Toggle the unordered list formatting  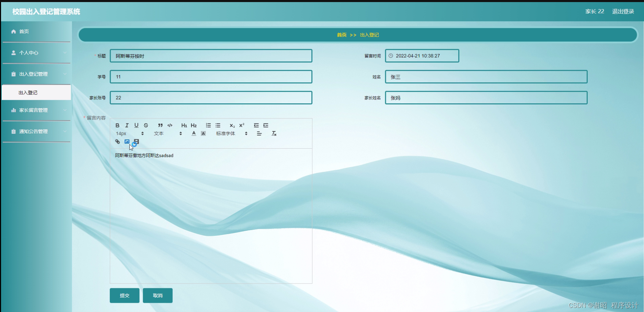tap(218, 125)
